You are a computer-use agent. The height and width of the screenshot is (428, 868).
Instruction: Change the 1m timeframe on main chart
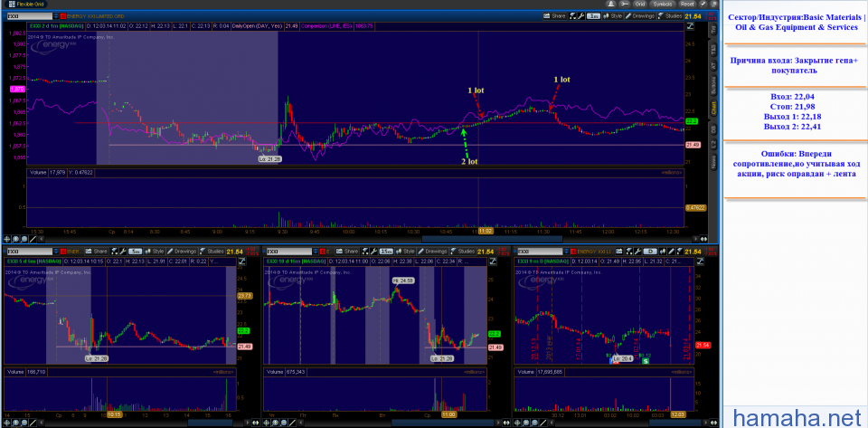point(593,16)
